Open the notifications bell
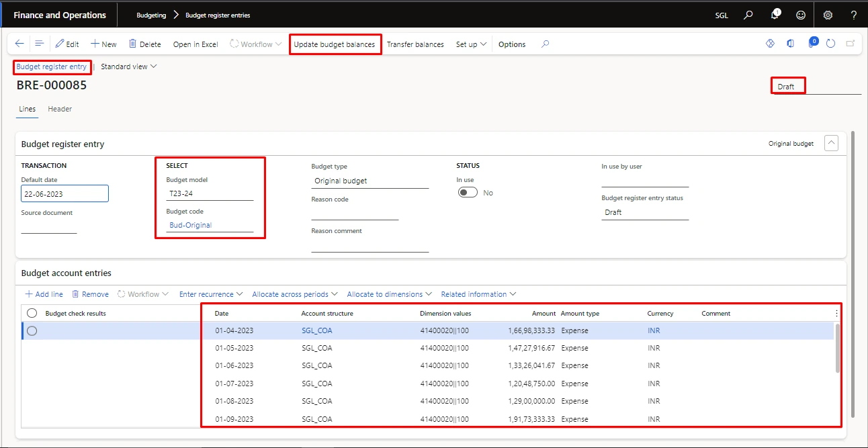 [x=775, y=15]
